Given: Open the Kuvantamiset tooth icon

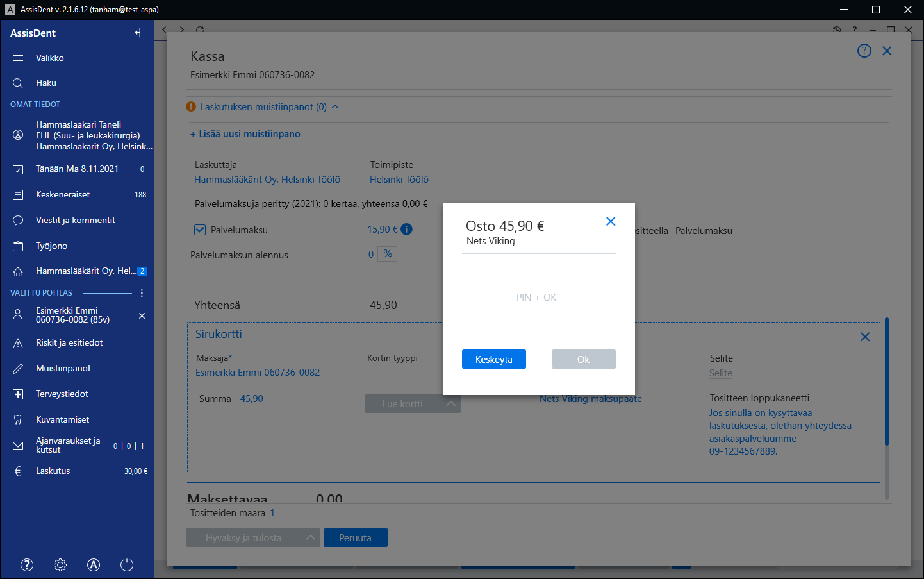Looking at the screenshot, I should tap(18, 420).
